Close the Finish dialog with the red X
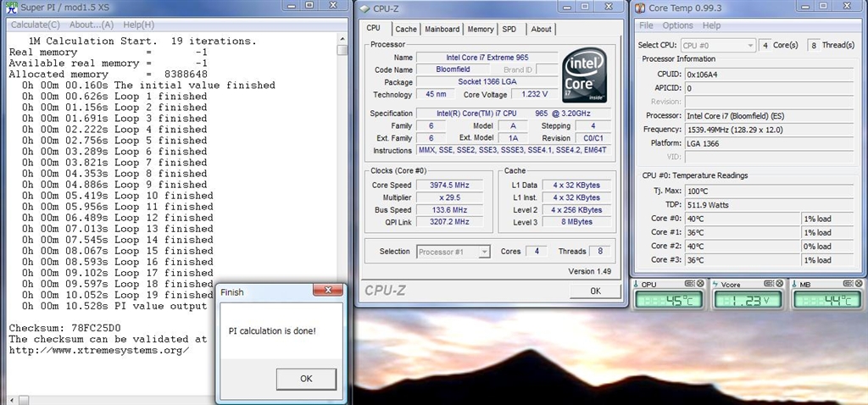 click(x=328, y=290)
